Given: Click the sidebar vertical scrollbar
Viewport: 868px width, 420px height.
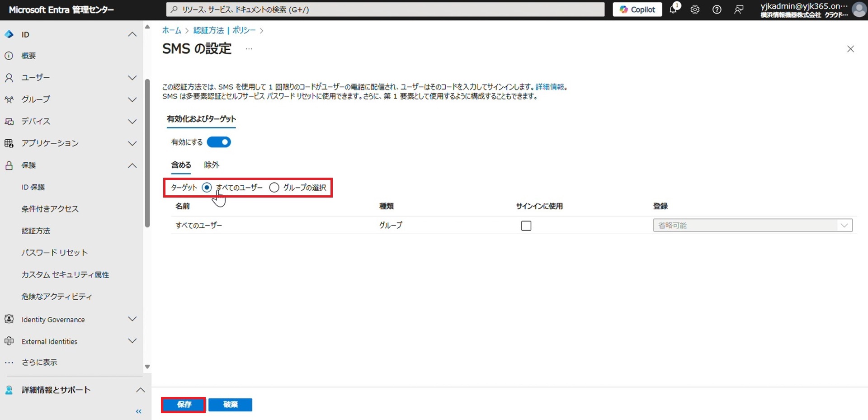Looking at the screenshot, I should pyautogui.click(x=147, y=154).
